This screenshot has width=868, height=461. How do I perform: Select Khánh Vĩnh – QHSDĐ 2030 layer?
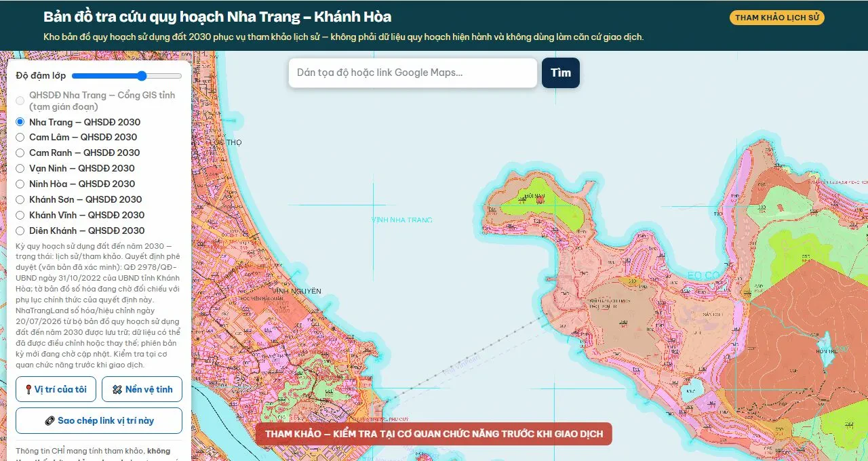point(20,216)
